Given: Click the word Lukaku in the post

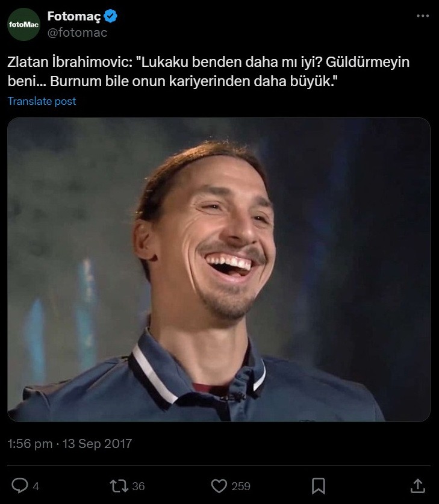Looking at the screenshot, I should [165, 62].
